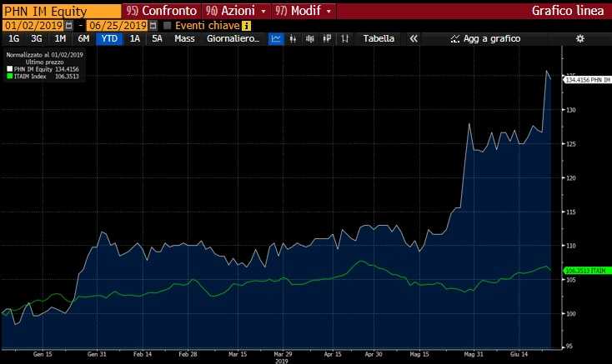The width and height of the screenshot is (612, 364).
Task: Click the 120 price axis label
Action: [x=571, y=178]
